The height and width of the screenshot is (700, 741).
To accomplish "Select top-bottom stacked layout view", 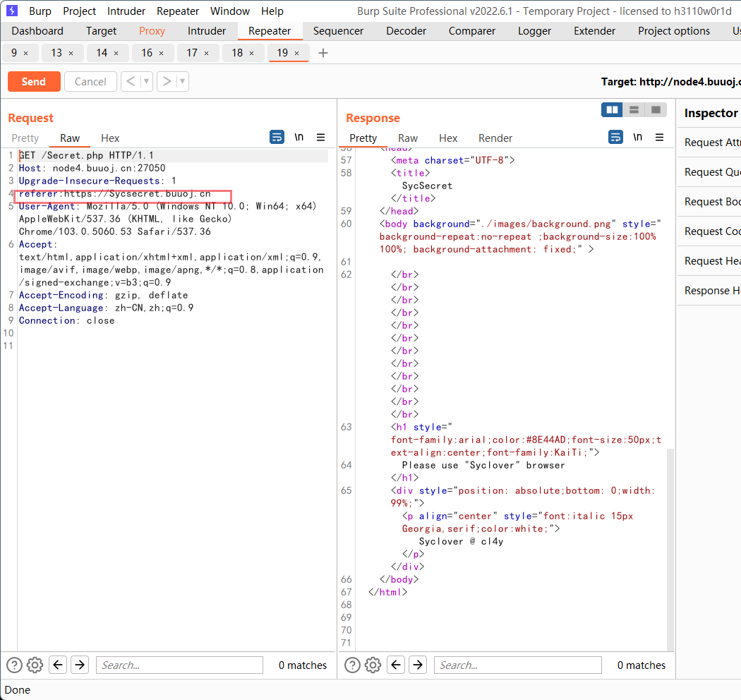I will [x=634, y=109].
